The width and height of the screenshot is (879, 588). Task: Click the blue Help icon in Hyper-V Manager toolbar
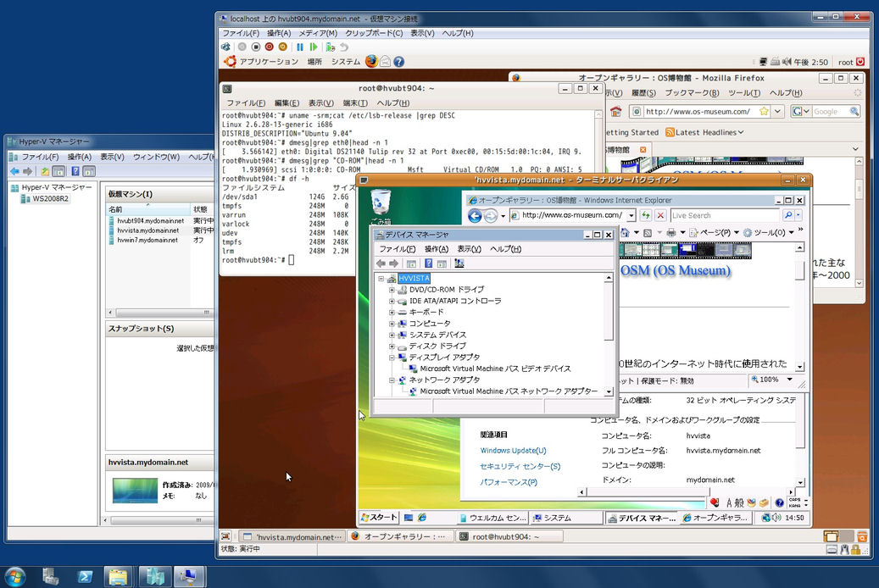pos(75,171)
